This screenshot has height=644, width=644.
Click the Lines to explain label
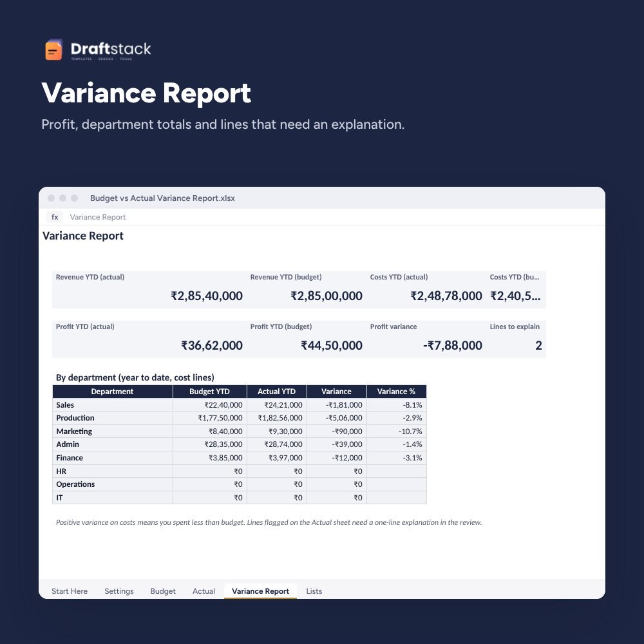click(515, 327)
